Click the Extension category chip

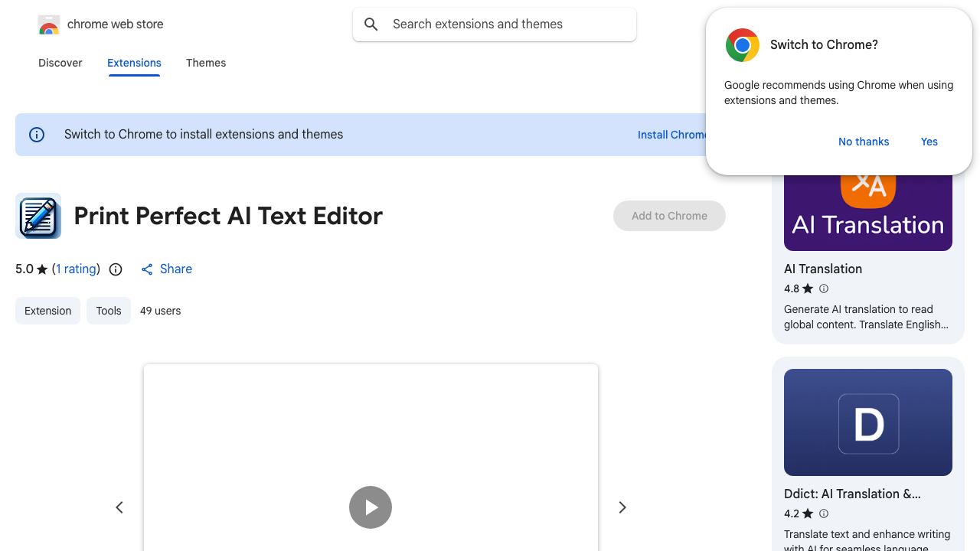[x=47, y=311]
